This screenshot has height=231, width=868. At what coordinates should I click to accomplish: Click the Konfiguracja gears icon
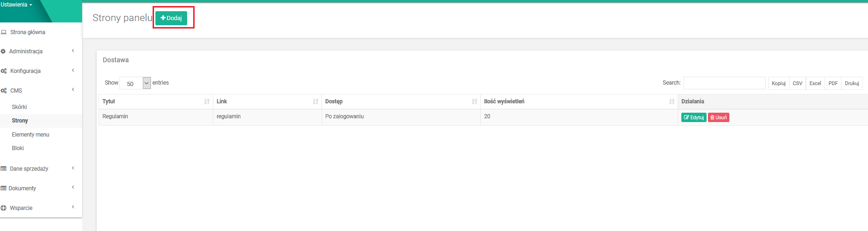click(x=4, y=71)
